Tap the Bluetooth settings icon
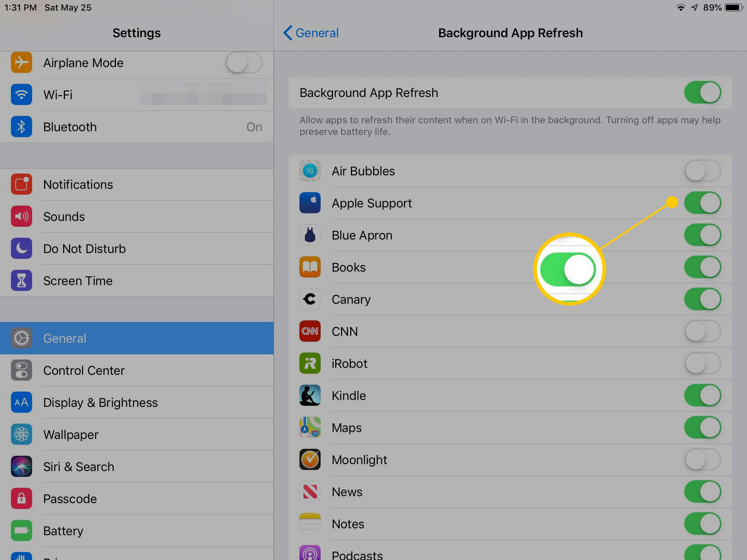747x560 pixels. point(22,127)
